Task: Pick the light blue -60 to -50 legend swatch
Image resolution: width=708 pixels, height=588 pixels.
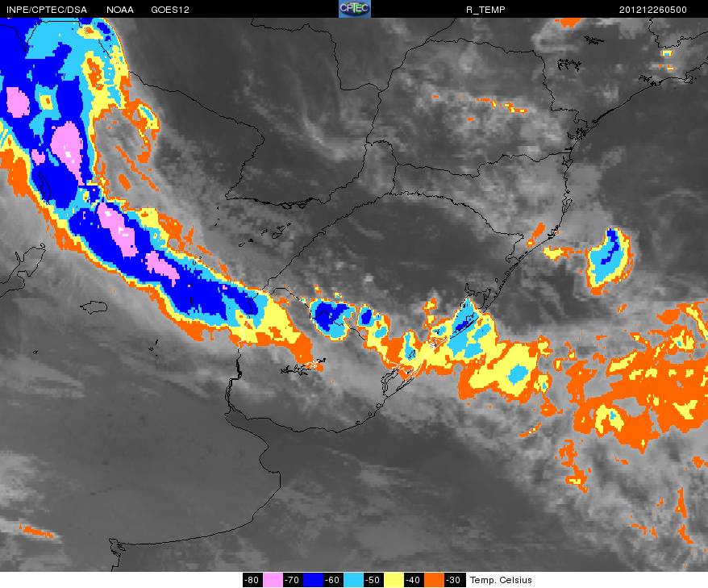Action: tap(353, 580)
